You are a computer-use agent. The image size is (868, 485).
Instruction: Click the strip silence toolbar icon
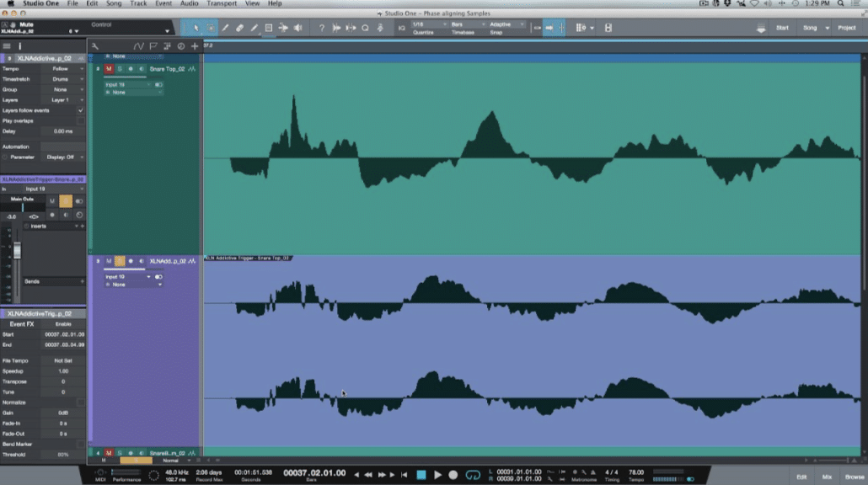(x=351, y=28)
